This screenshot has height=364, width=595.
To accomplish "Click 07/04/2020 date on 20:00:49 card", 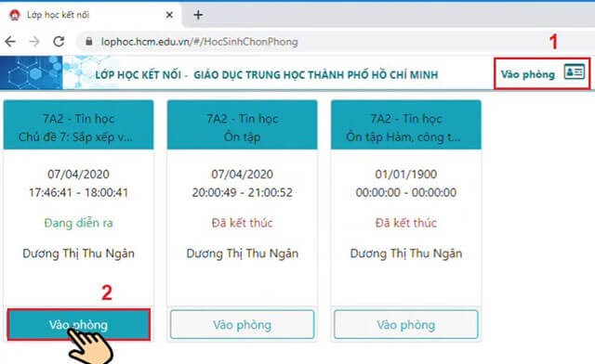I will [242, 174].
